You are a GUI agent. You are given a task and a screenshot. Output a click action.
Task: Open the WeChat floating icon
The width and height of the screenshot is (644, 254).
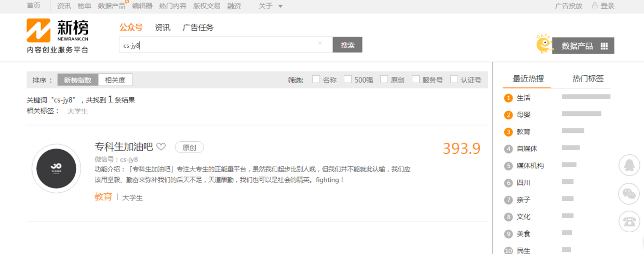point(629,194)
